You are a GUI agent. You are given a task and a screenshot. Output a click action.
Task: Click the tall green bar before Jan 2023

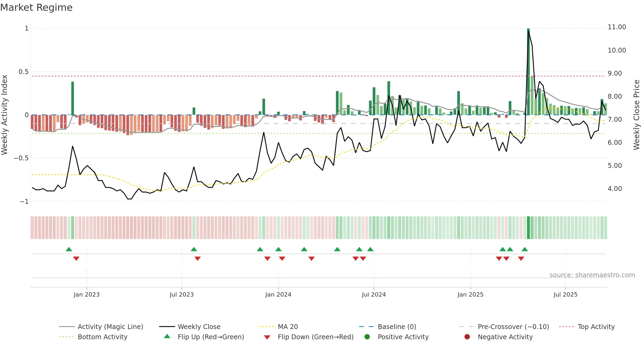point(72,98)
